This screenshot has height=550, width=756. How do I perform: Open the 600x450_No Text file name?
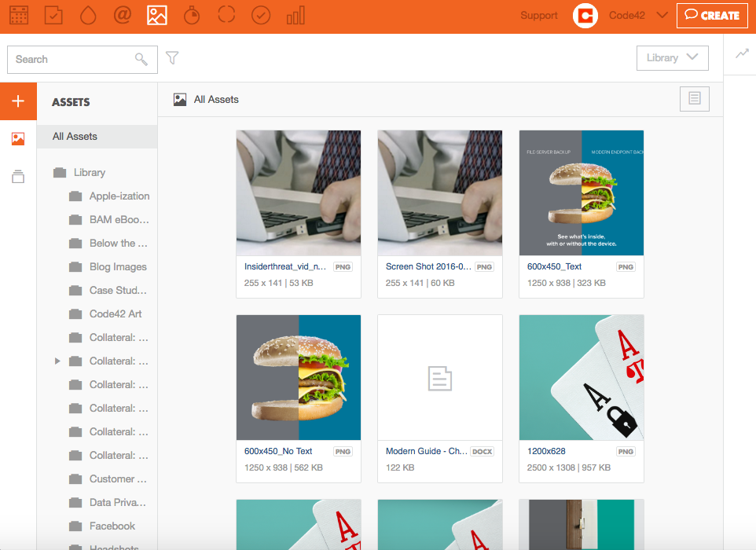tap(277, 451)
